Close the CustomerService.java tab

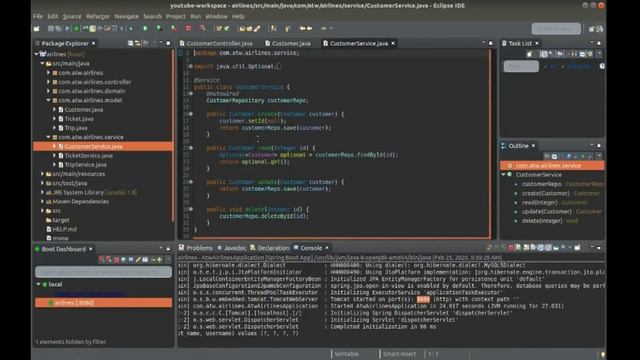click(393, 43)
